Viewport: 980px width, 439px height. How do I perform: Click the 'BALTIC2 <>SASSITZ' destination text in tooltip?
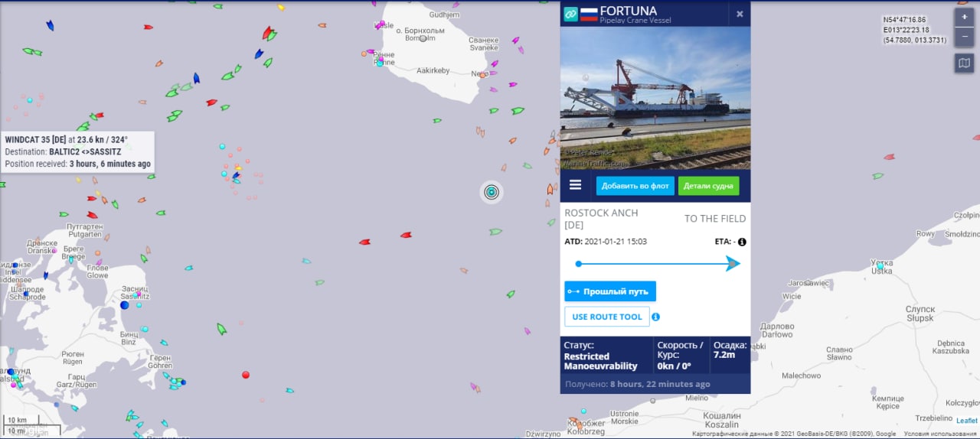tap(85, 152)
